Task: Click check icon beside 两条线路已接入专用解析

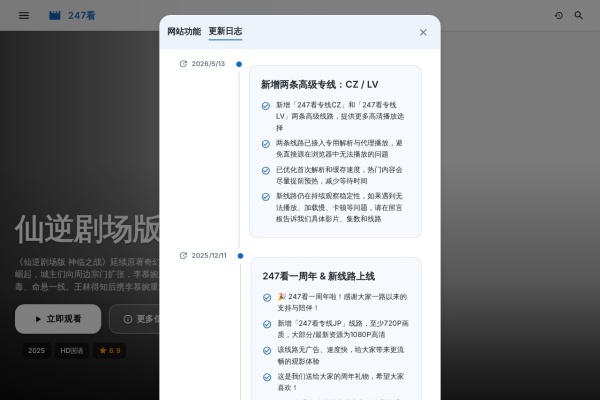Action: [x=266, y=144]
